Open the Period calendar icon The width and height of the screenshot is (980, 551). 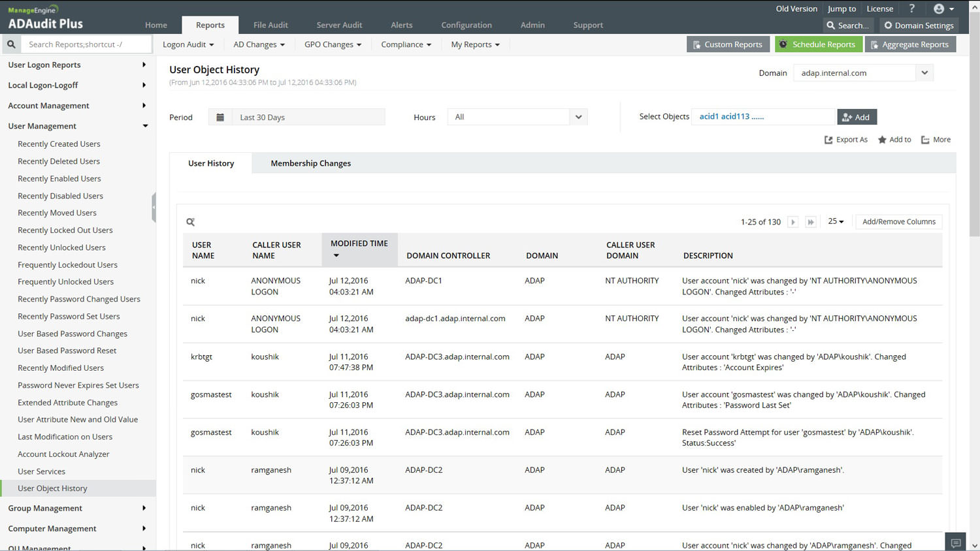[220, 118]
